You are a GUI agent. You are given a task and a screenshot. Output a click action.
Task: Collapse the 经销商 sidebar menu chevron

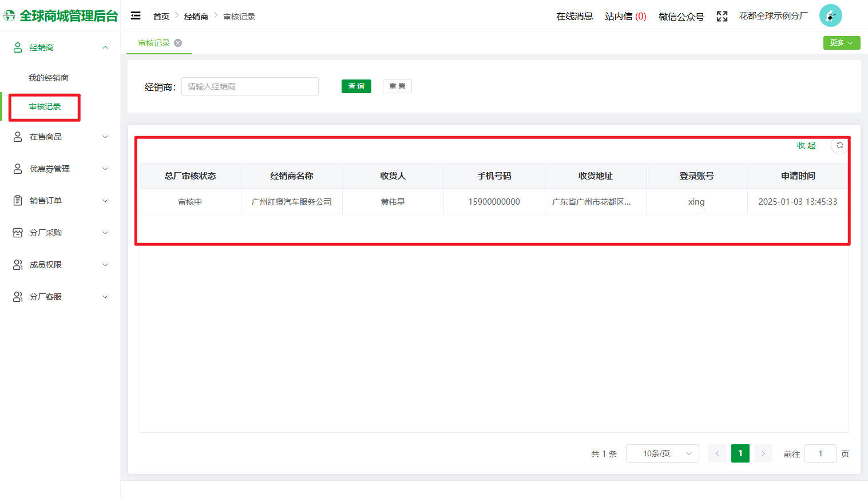[x=105, y=47]
